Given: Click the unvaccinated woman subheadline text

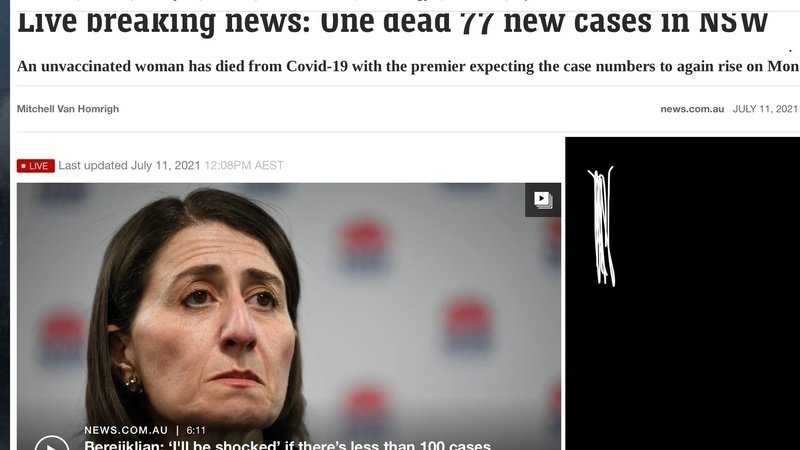Looking at the screenshot, I should pyautogui.click(x=408, y=66).
